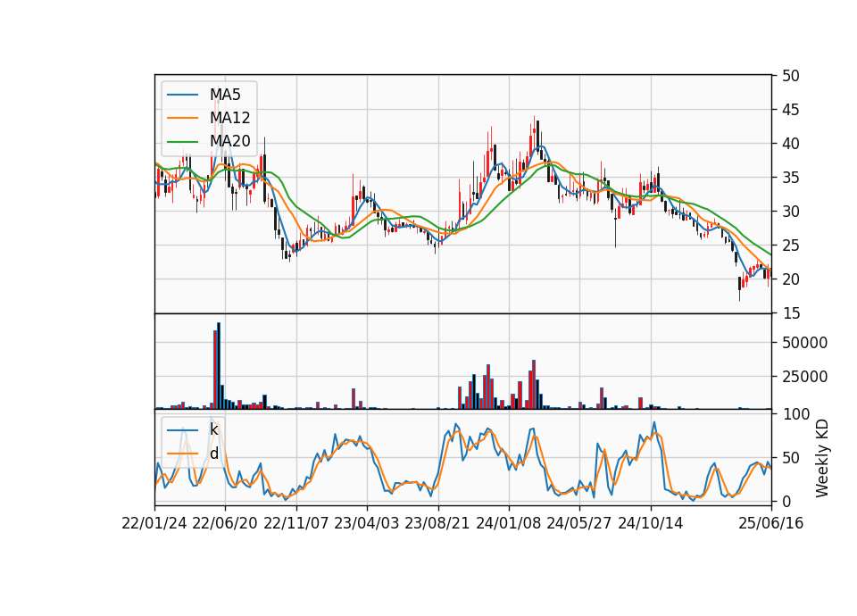Click the Weekly KD axis title
Image resolution: width=857 pixels, height=616 pixels.
[822, 458]
